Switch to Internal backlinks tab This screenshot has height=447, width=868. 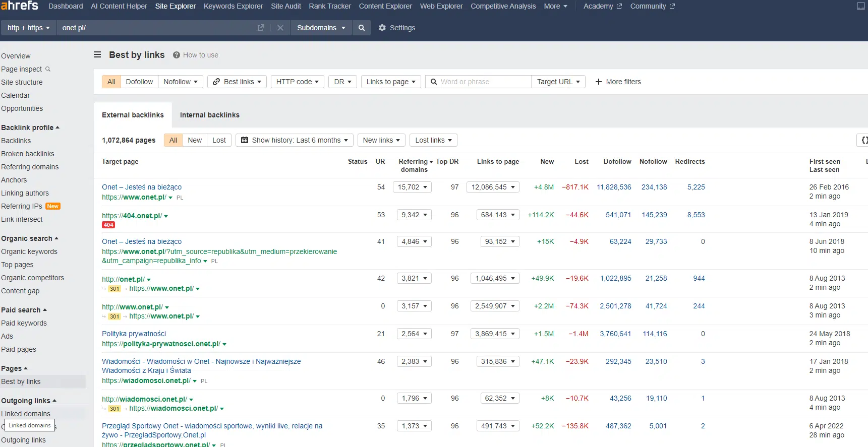point(210,115)
